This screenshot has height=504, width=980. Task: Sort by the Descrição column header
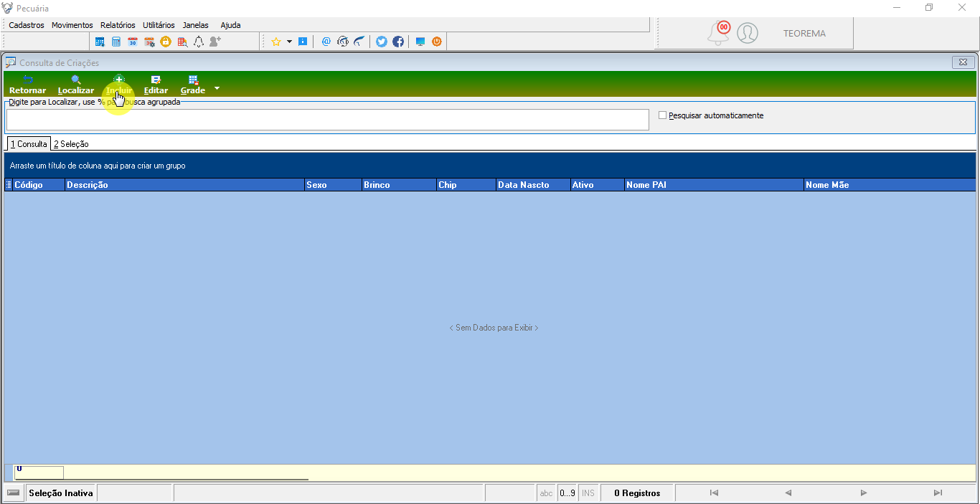tap(184, 185)
